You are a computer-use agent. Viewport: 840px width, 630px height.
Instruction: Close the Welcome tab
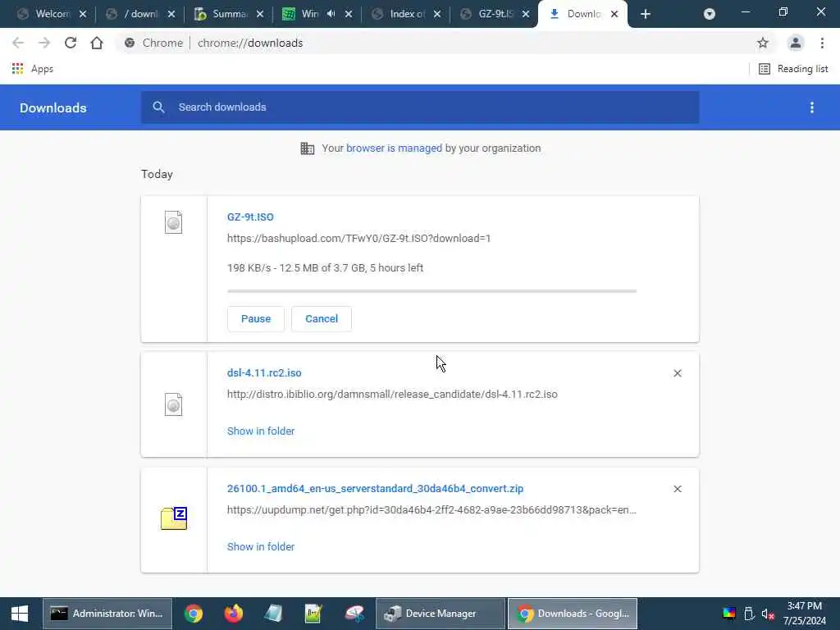coord(83,14)
